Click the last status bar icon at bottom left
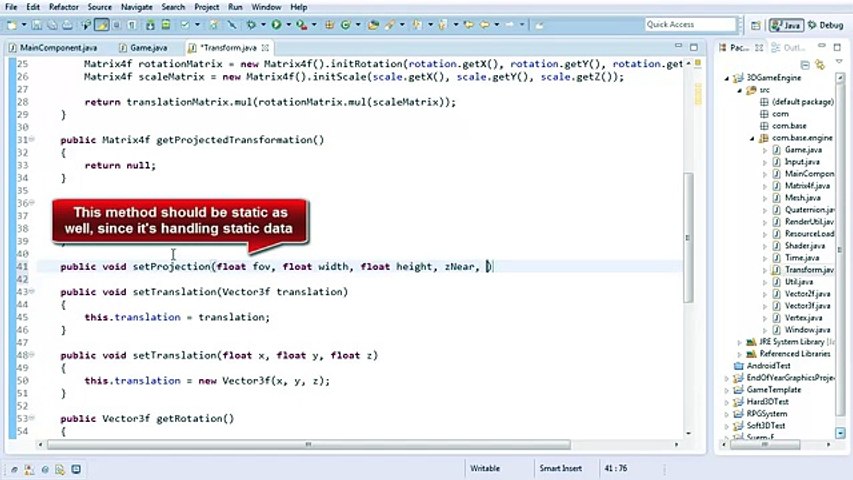This screenshot has width=853, height=480. tap(76, 469)
